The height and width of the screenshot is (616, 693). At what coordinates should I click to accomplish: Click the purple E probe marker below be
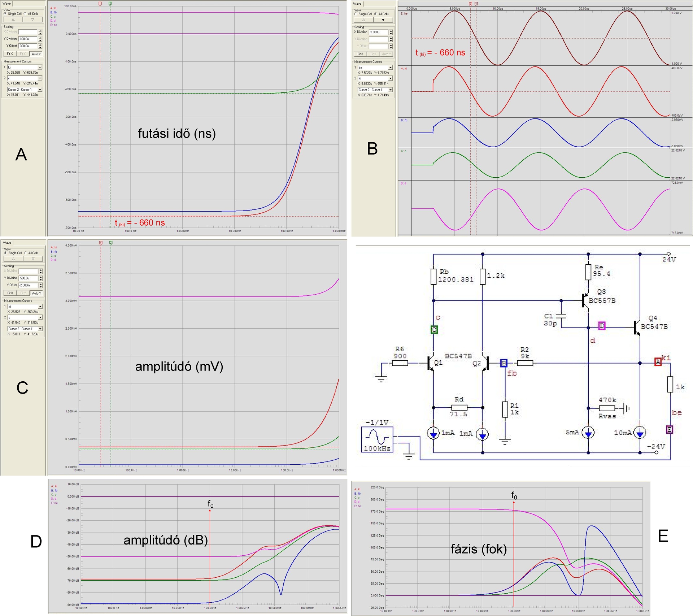click(670, 429)
